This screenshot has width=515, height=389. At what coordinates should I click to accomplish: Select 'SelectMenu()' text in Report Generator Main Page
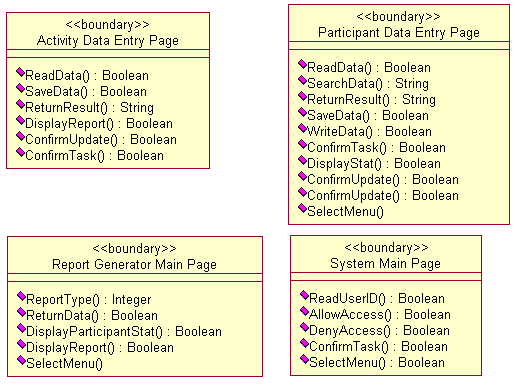(65, 364)
